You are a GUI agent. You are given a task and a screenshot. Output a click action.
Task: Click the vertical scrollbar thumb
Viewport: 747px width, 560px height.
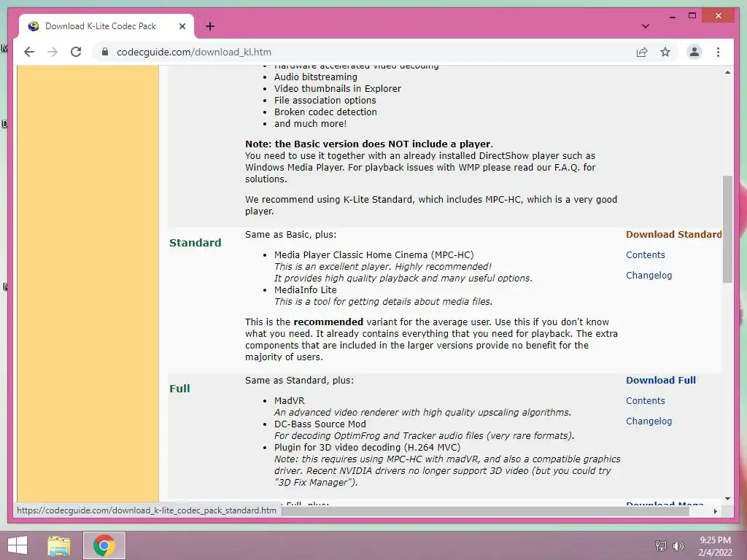pos(727,229)
